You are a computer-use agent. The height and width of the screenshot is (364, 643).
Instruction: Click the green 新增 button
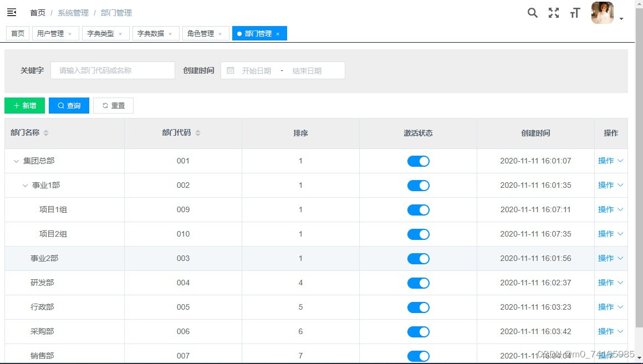pyautogui.click(x=24, y=105)
